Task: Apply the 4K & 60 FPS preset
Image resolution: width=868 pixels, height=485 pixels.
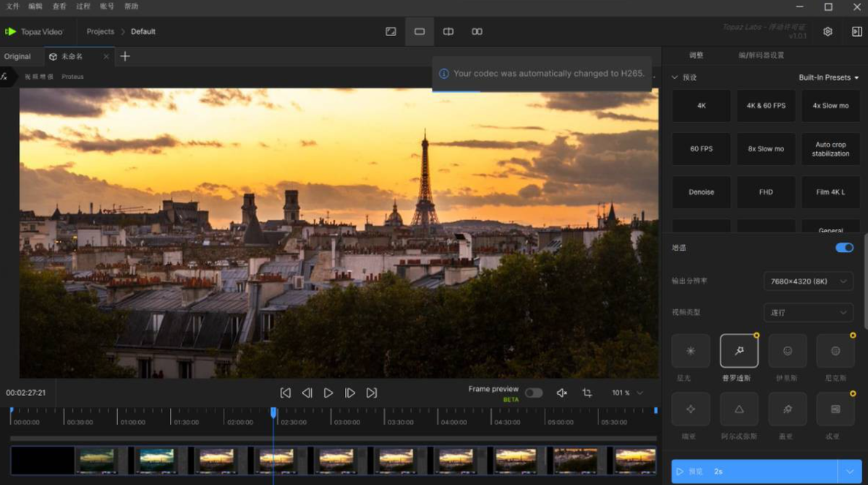Action: [x=765, y=106]
